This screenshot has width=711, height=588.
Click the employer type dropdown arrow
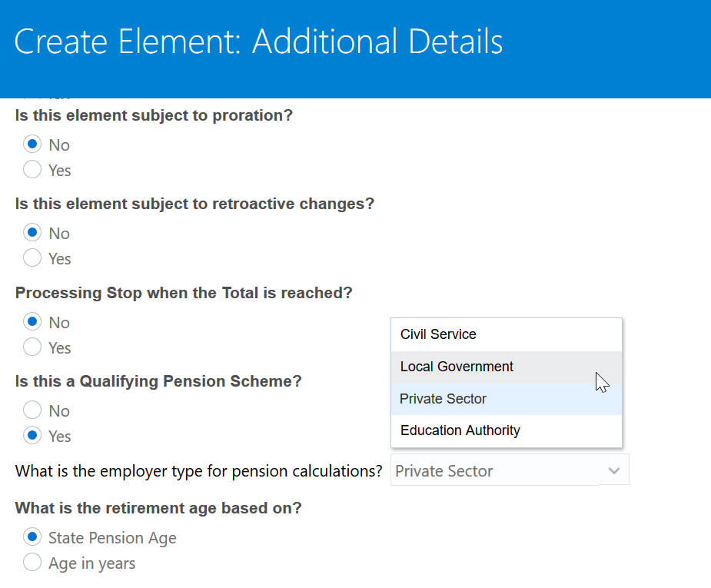coord(613,470)
